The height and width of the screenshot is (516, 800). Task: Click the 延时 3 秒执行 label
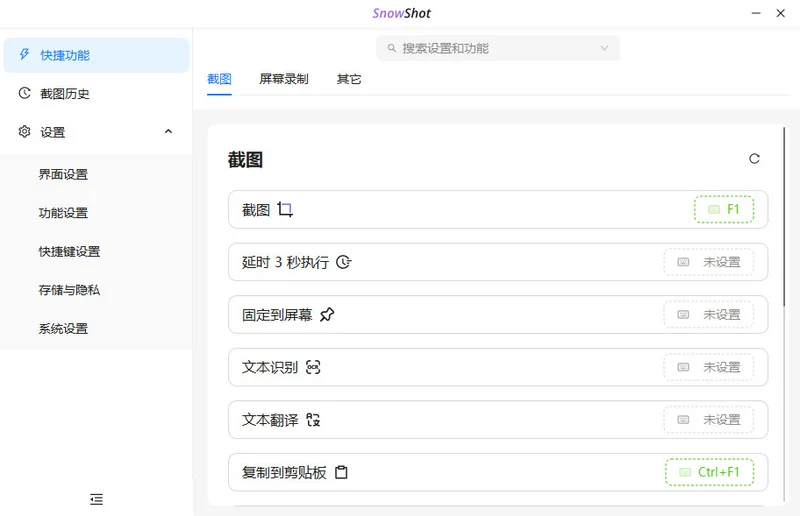coord(285,262)
